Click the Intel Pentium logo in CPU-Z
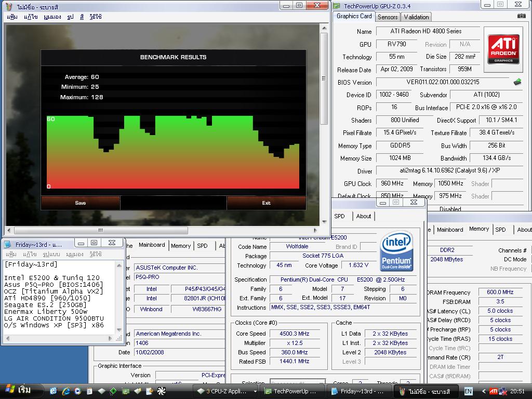 (x=396, y=251)
